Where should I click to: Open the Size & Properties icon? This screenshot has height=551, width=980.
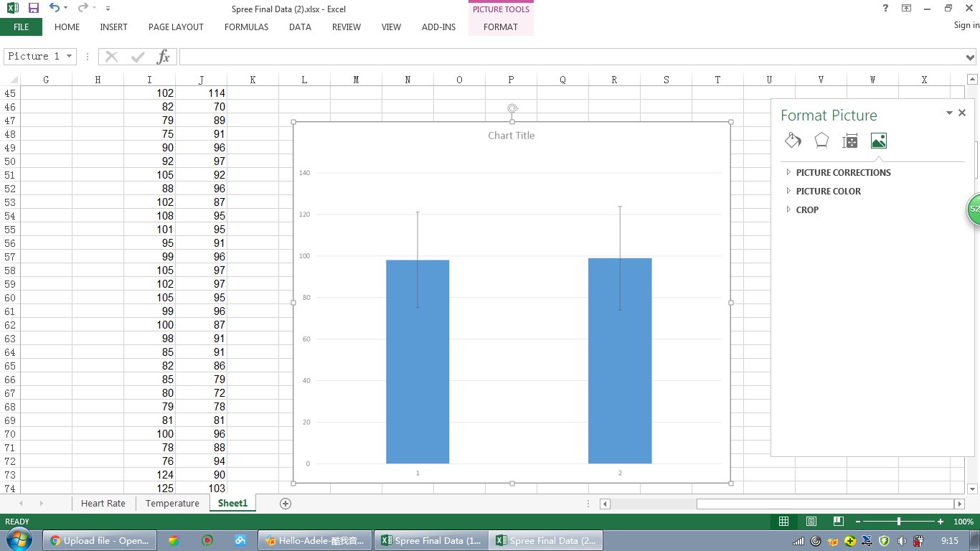[850, 141]
